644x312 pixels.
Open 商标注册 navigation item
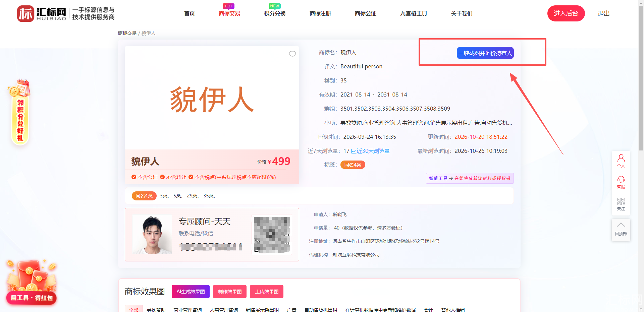320,13
